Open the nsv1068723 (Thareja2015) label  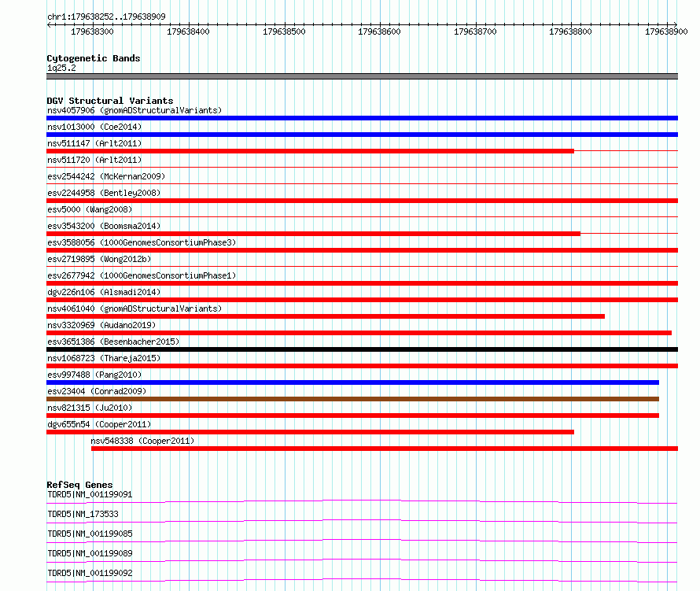click(x=104, y=358)
